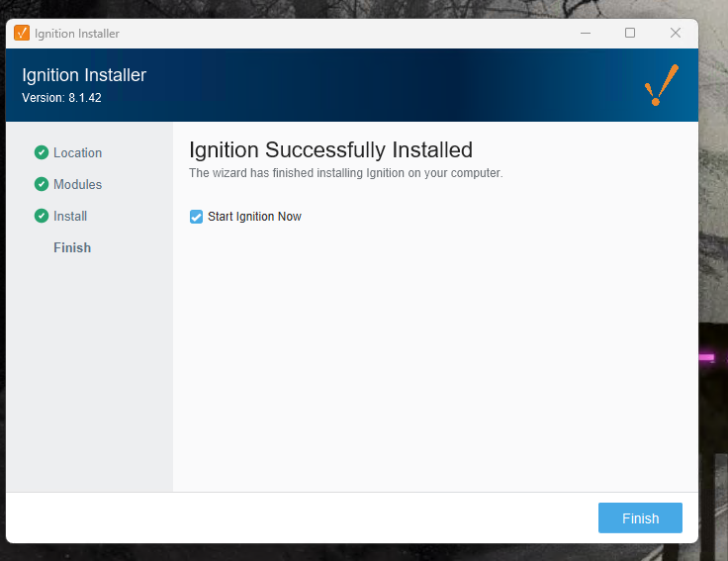Viewport: 728px width, 561px height.
Task: Click the 'Ignition Successfully Installed' heading
Action: [x=330, y=150]
